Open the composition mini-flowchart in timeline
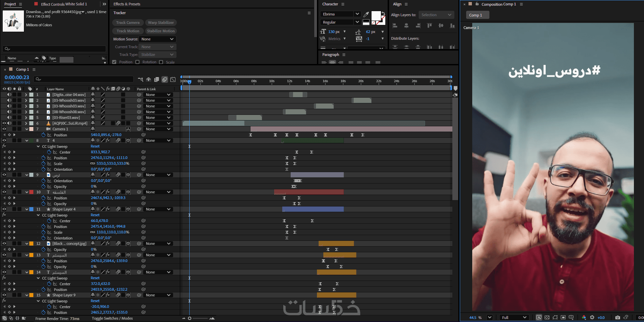644x322 pixels. 140,79
